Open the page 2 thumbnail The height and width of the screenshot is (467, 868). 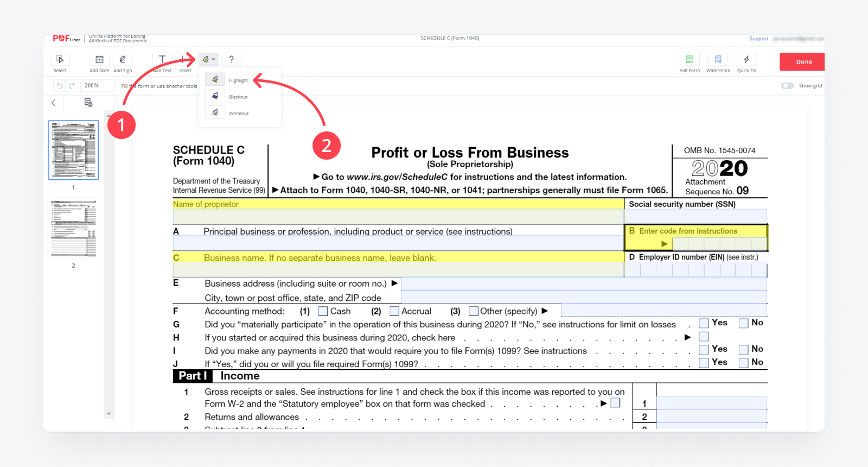(x=74, y=229)
